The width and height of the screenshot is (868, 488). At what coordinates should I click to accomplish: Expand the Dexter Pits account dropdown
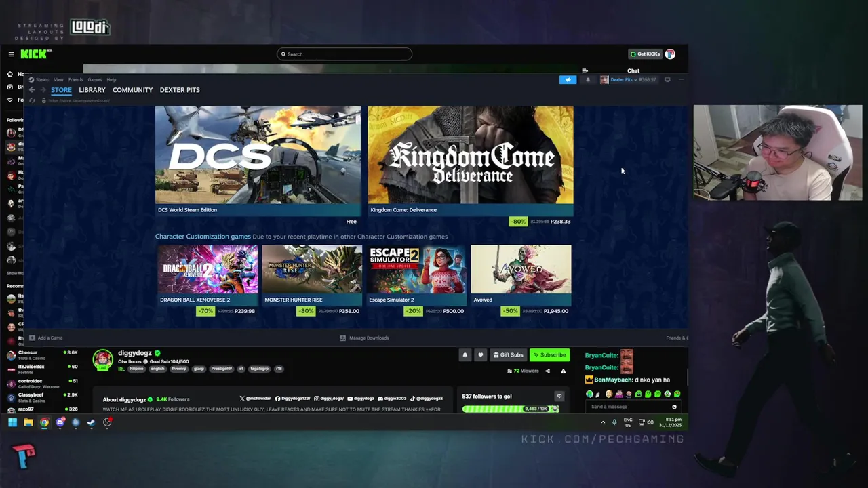click(x=628, y=80)
